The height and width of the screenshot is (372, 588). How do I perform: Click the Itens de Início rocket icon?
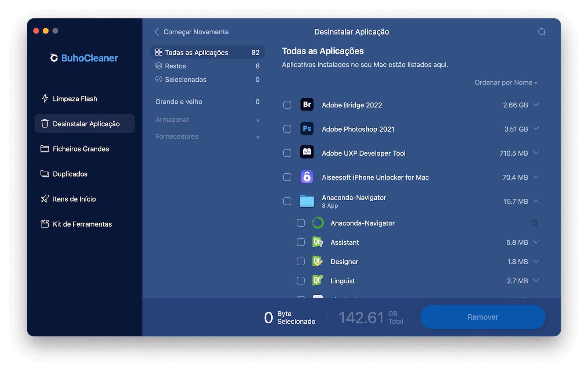[45, 199]
